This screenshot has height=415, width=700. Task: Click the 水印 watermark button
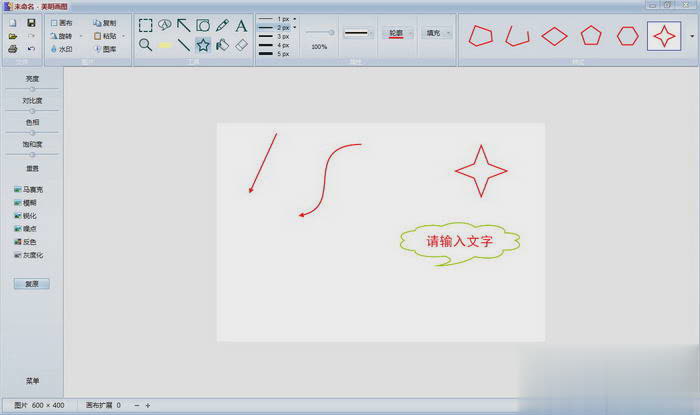click(x=61, y=48)
